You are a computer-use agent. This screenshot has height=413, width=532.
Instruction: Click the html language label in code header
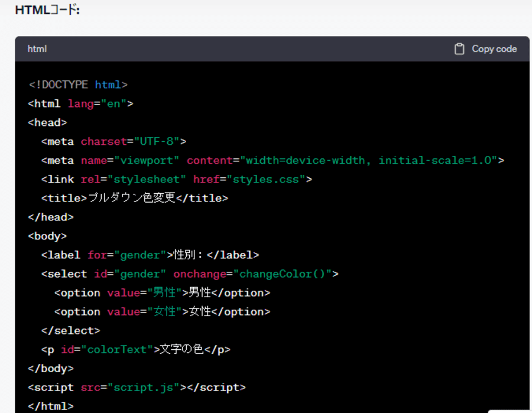tap(37, 49)
